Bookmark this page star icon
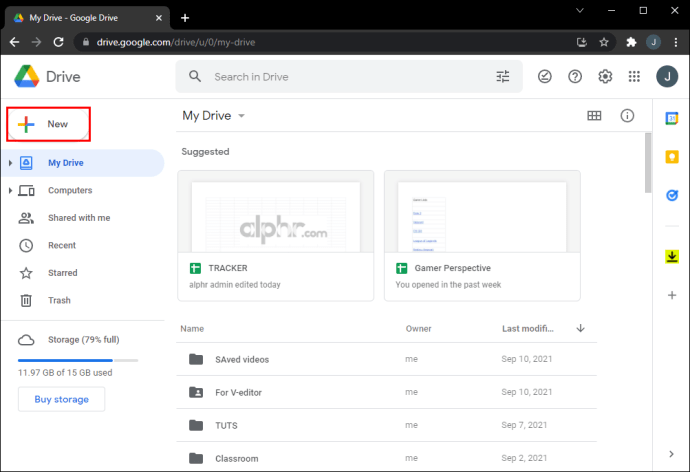Screen dimensions: 690x472 [x=604, y=42]
